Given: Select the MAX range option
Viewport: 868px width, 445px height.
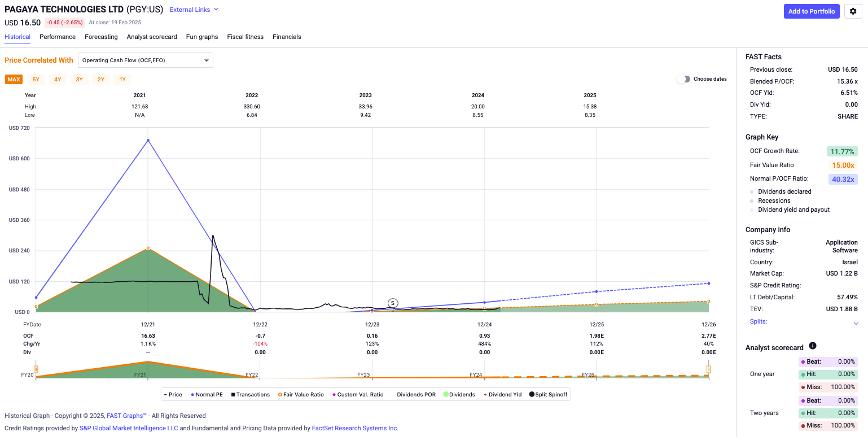Looking at the screenshot, I should coord(14,79).
